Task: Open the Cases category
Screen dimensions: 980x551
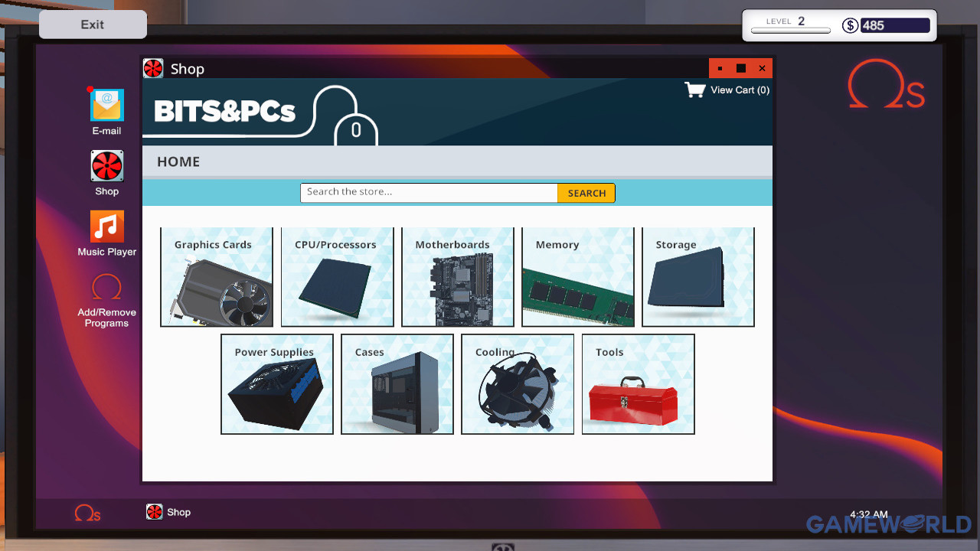Action: click(x=397, y=384)
